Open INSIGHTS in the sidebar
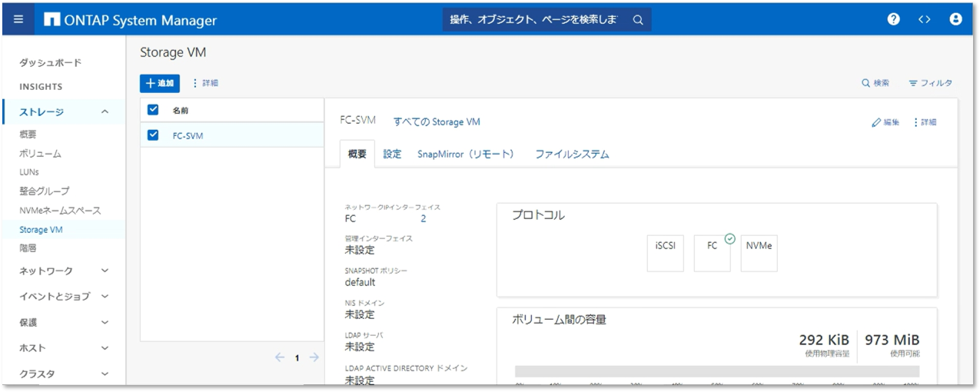This screenshot has width=980, height=392. point(41,87)
